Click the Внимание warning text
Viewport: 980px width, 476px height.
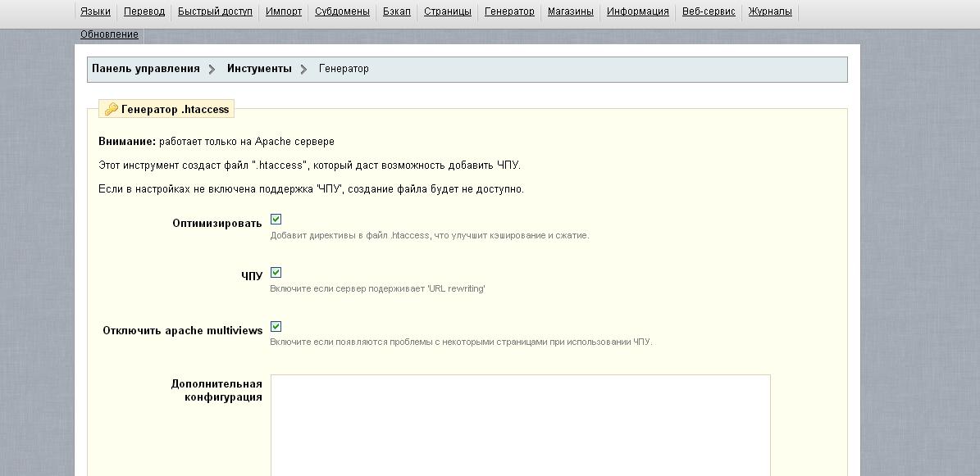click(x=217, y=141)
